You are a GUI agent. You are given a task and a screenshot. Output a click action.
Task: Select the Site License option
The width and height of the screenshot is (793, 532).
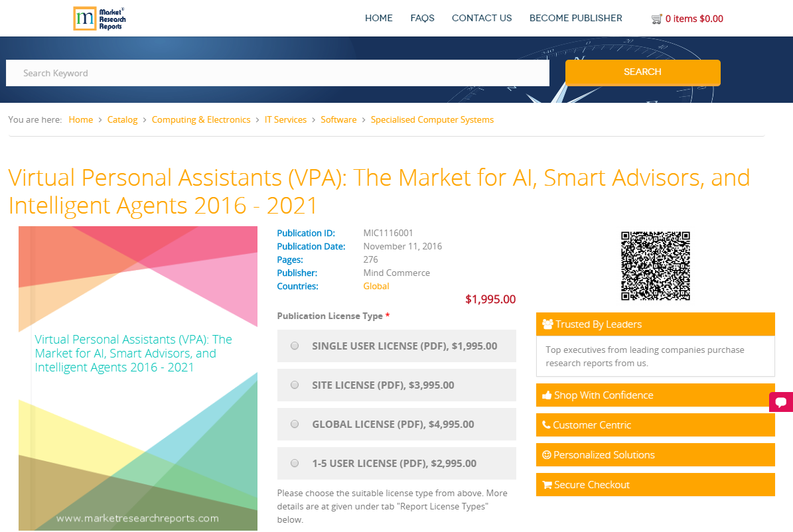[x=294, y=385]
